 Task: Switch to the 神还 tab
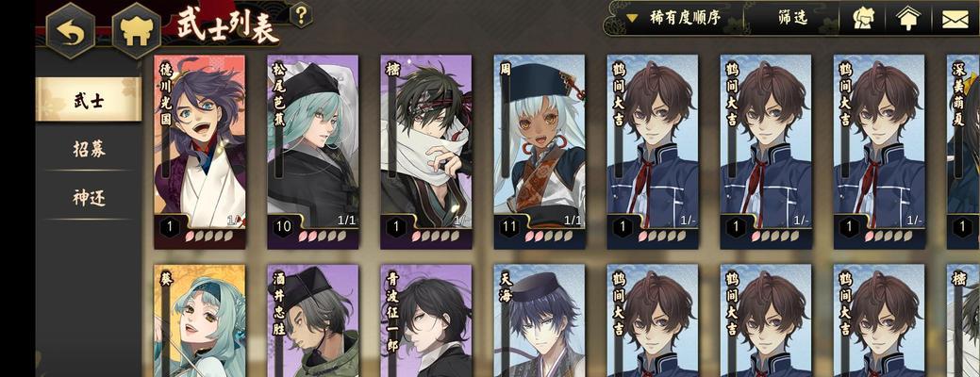[x=89, y=198]
